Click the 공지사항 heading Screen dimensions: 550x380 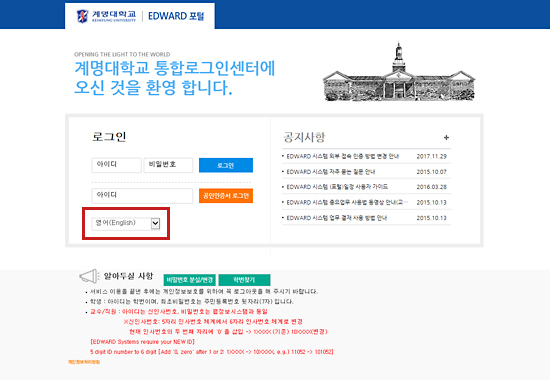(x=304, y=137)
